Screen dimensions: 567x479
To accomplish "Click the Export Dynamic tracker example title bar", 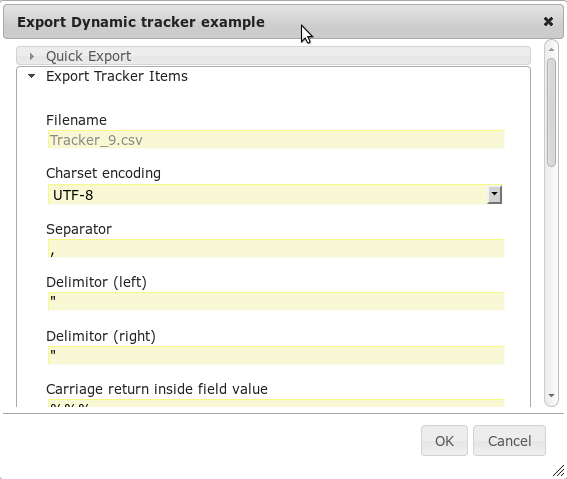I will [x=283, y=22].
